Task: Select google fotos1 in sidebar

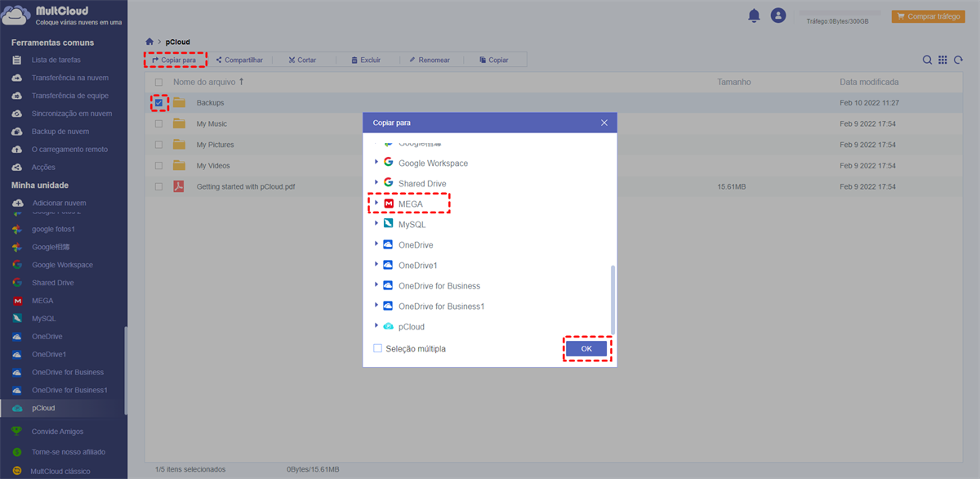Action: [x=53, y=229]
